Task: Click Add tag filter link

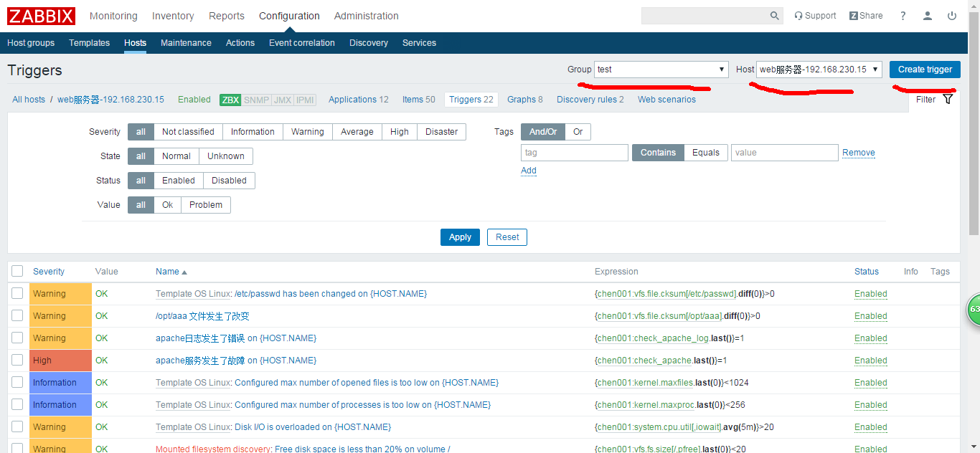Action: point(529,171)
